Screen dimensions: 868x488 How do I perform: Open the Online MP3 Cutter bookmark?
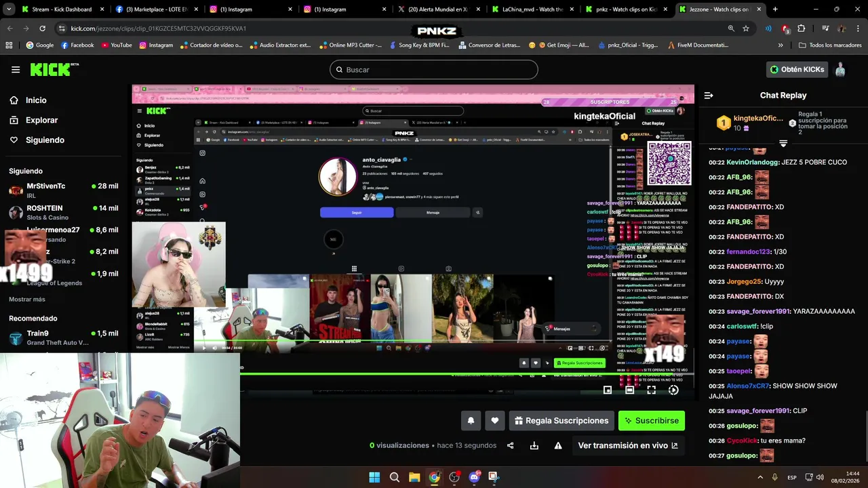pyautogui.click(x=351, y=45)
